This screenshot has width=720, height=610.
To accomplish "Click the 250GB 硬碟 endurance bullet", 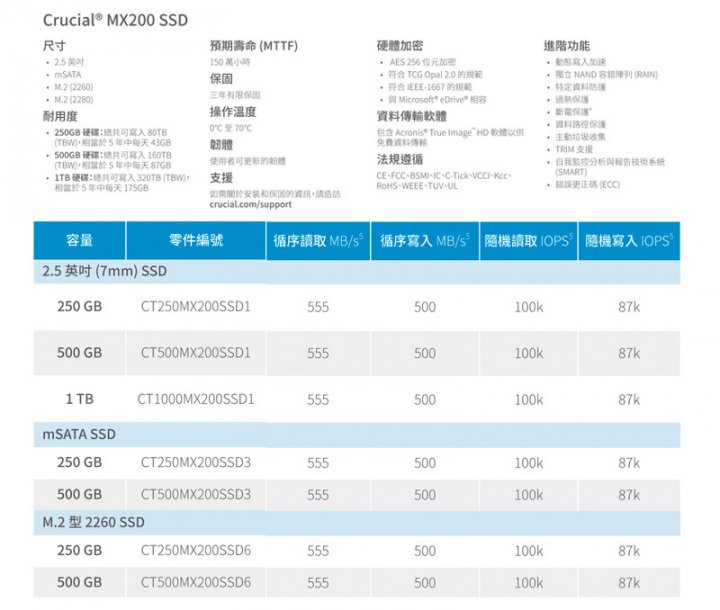I will point(113,137).
